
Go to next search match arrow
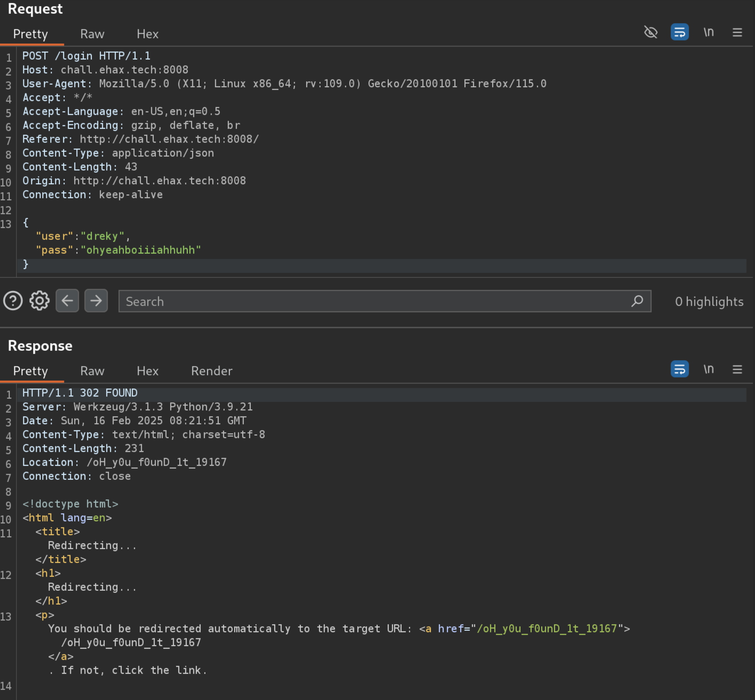pyautogui.click(x=96, y=301)
